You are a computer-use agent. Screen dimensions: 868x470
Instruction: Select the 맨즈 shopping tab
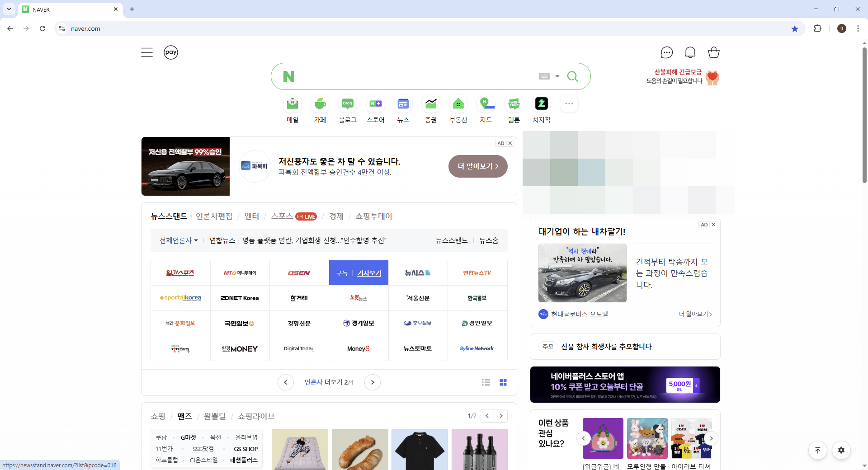pos(184,416)
